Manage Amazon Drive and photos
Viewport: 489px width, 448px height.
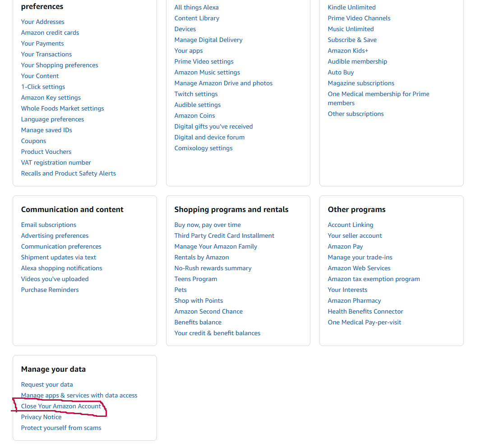pyautogui.click(x=224, y=83)
